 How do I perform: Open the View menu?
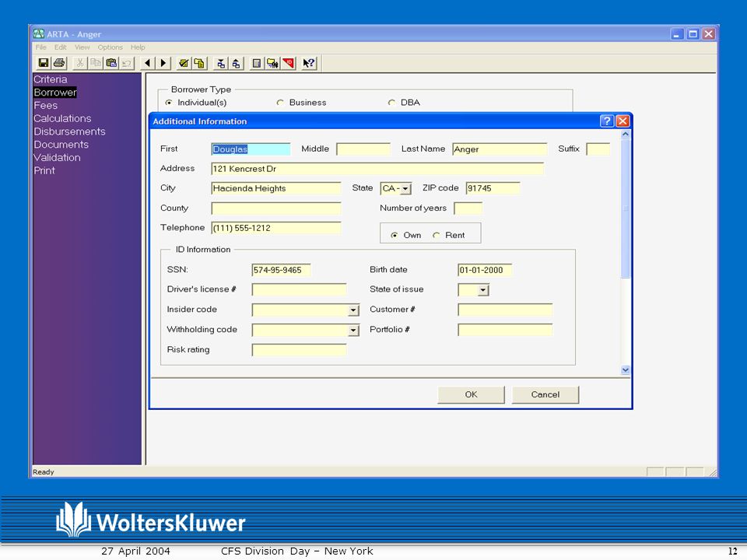82,47
